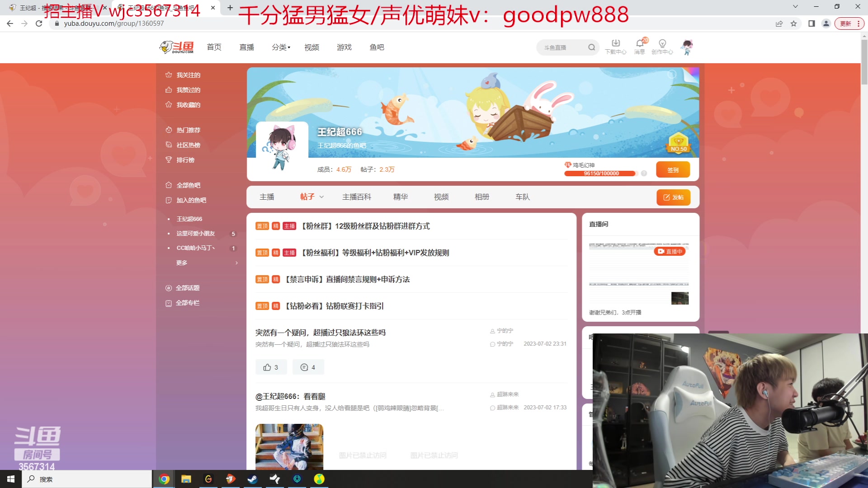This screenshot has width=868, height=488.
Task: Click the 签到 check-in button
Action: coord(673,170)
